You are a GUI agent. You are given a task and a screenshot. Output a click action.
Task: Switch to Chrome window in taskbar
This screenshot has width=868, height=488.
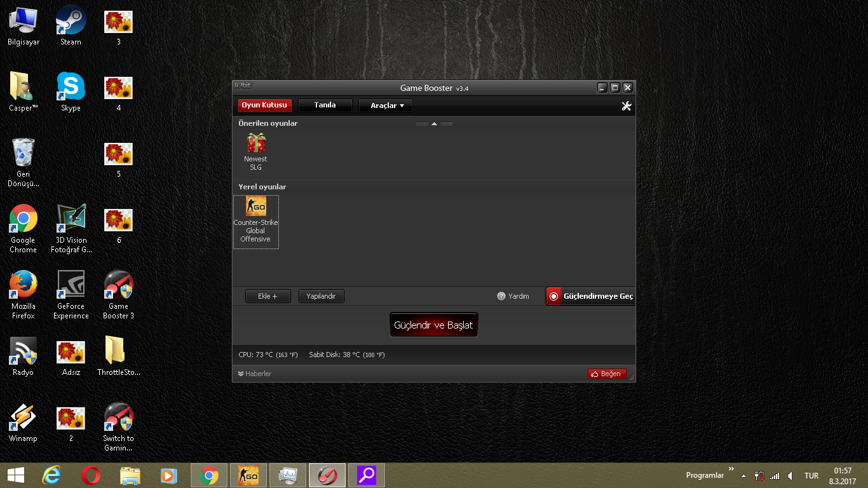[x=209, y=475]
